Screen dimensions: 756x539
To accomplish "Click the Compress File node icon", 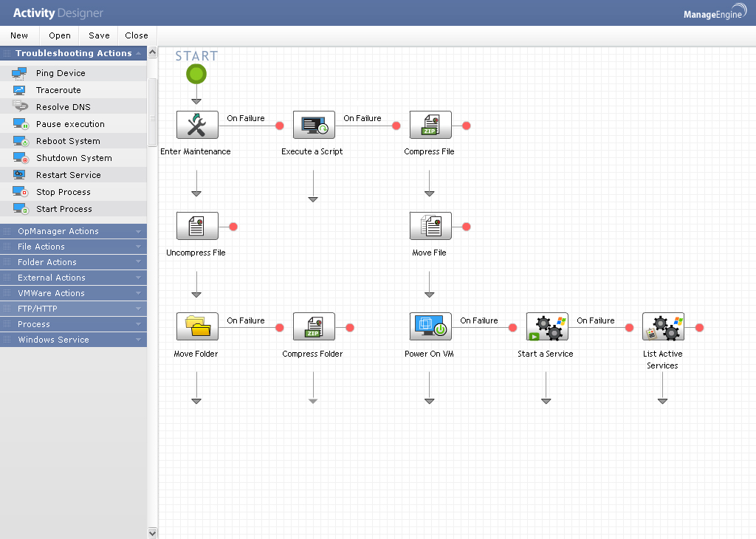I will pyautogui.click(x=430, y=125).
